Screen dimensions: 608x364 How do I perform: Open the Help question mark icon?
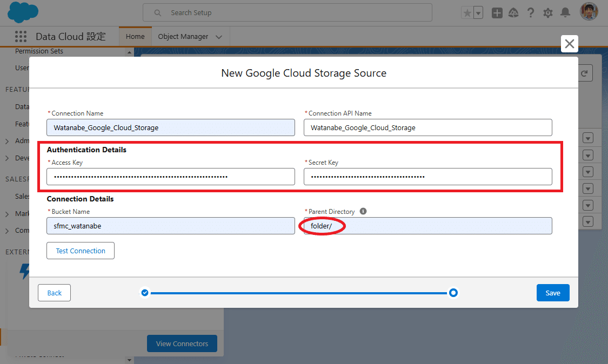click(531, 13)
